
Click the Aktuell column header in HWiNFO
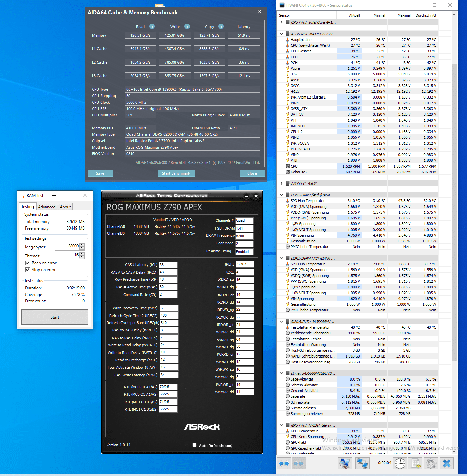click(x=350, y=15)
